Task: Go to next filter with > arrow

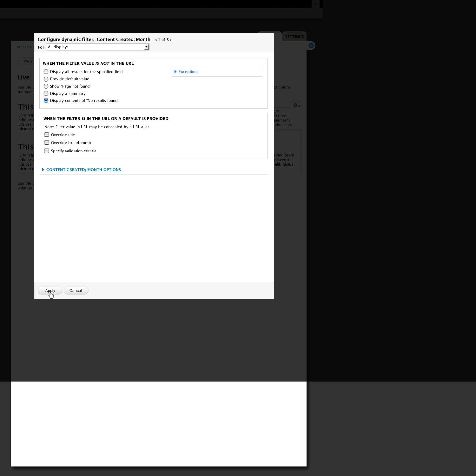Action: [171, 40]
